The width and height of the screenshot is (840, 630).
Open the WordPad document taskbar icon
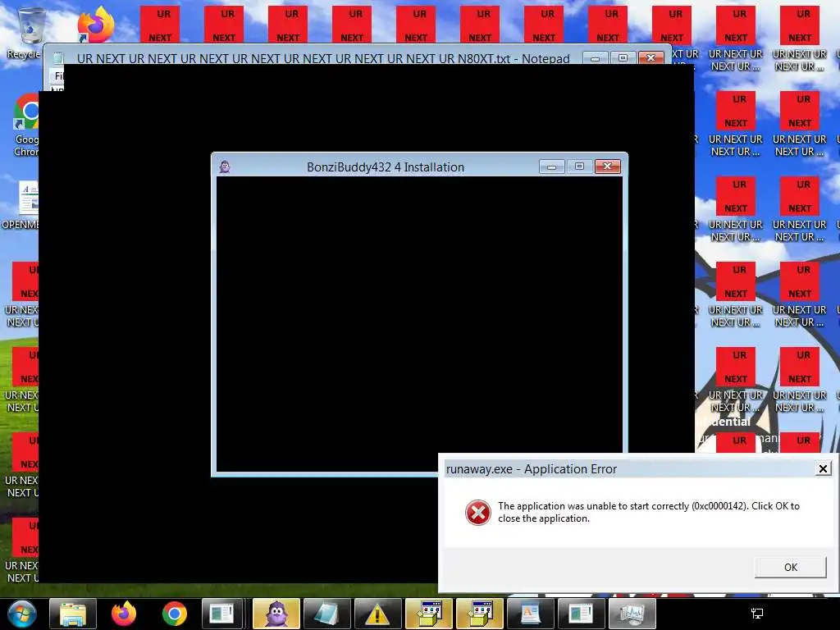tap(531, 614)
